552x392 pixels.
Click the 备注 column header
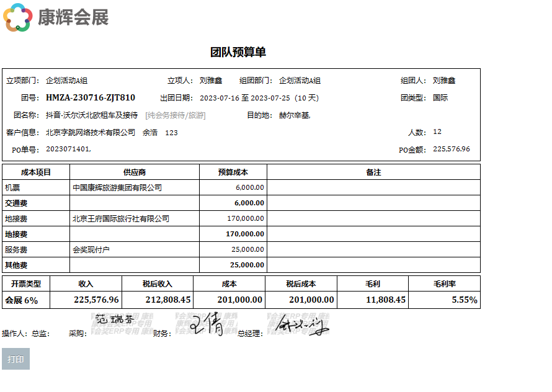[x=373, y=172]
